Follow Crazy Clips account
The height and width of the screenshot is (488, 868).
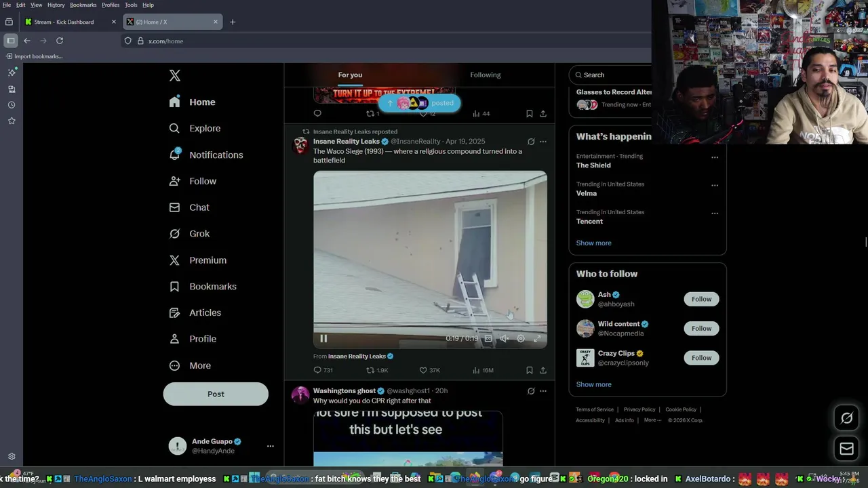tap(701, 358)
